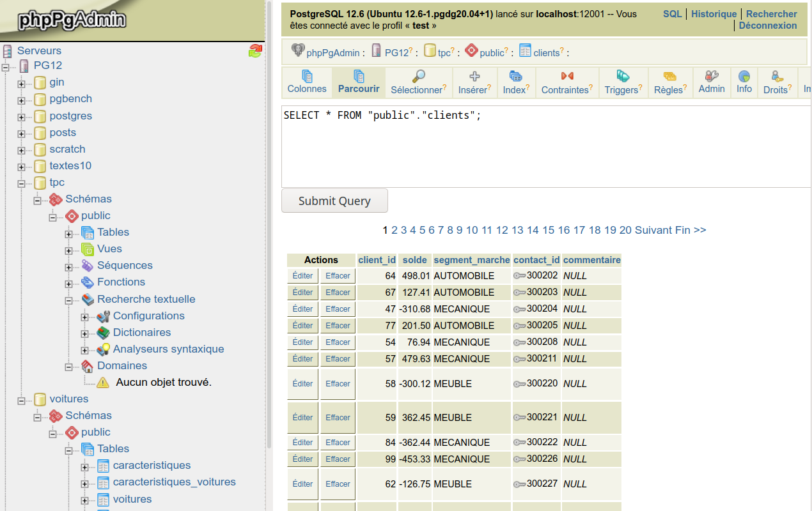Image resolution: width=812 pixels, height=511 pixels.
Task: Click the Sélectionner magnifying glass icon
Action: [419, 77]
